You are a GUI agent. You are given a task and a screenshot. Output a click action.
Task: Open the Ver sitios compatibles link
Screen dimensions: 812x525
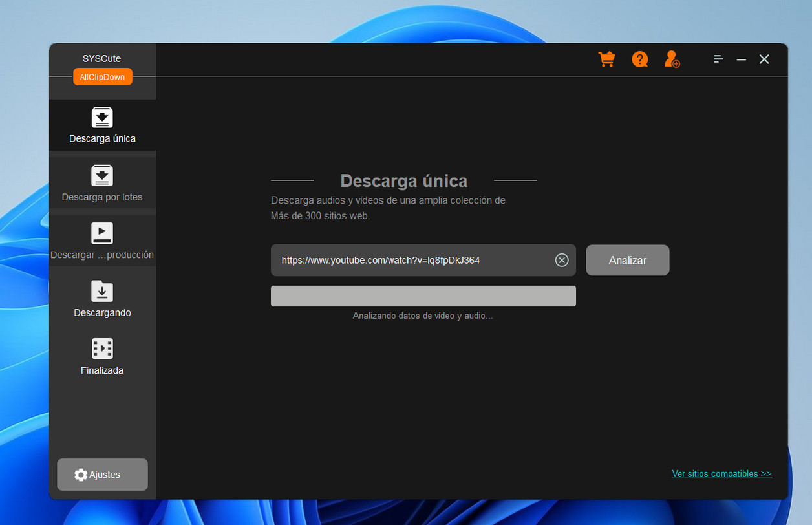[x=721, y=473]
